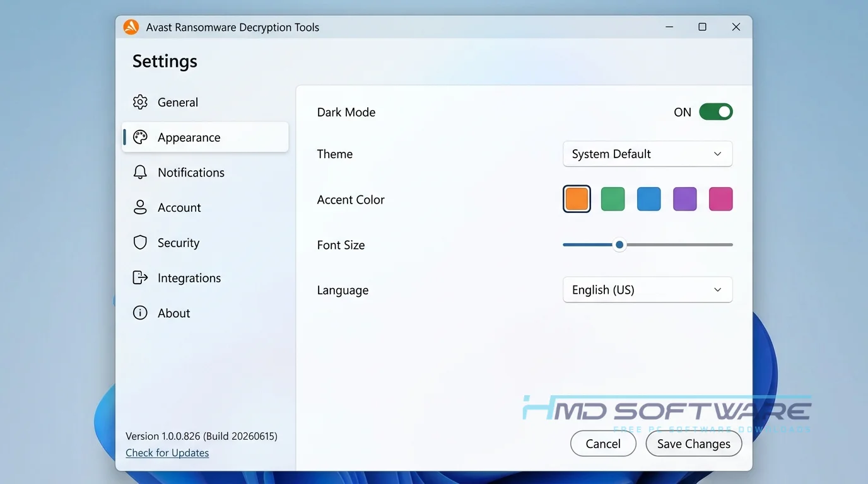
Task: Click the Avast logo in title bar
Action: [131, 27]
